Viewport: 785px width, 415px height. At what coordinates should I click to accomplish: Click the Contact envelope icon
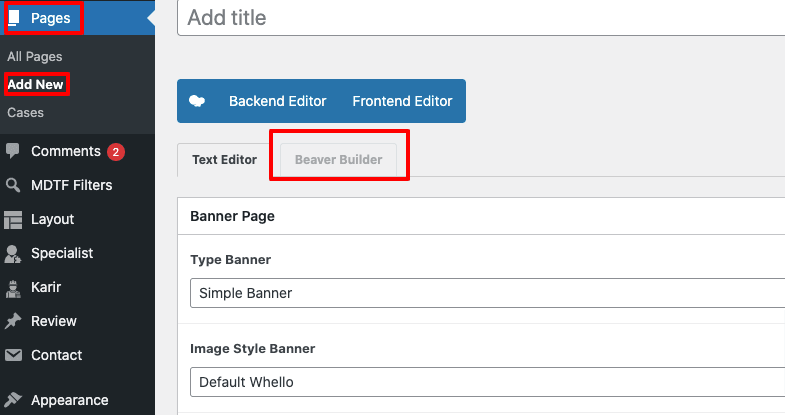point(13,355)
